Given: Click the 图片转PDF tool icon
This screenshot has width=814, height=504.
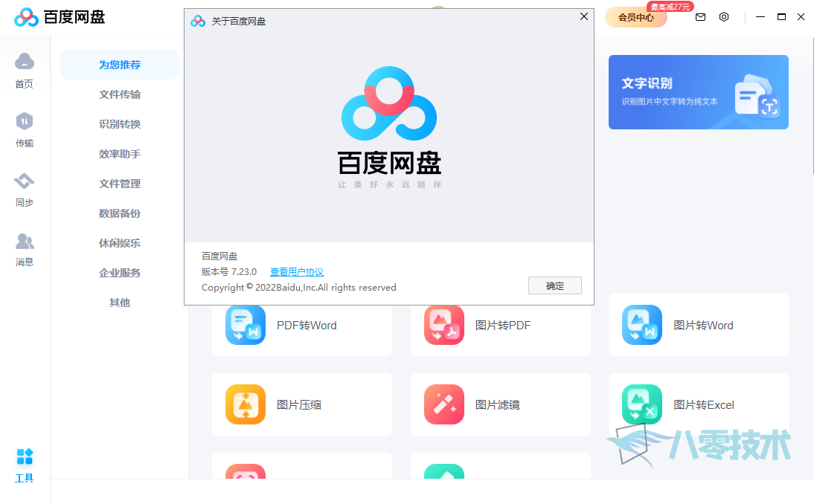Looking at the screenshot, I should pos(444,325).
